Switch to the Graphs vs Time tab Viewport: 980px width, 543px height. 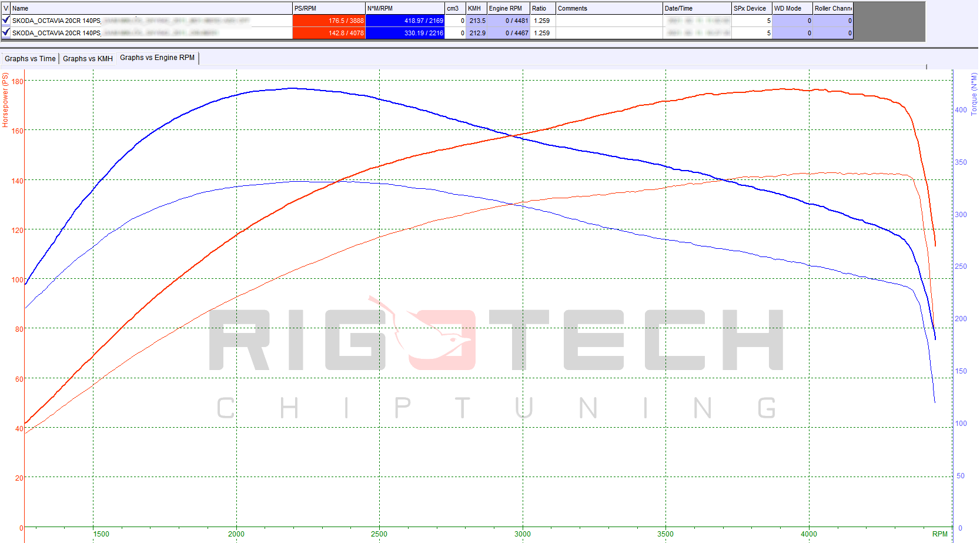pyautogui.click(x=30, y=58)
